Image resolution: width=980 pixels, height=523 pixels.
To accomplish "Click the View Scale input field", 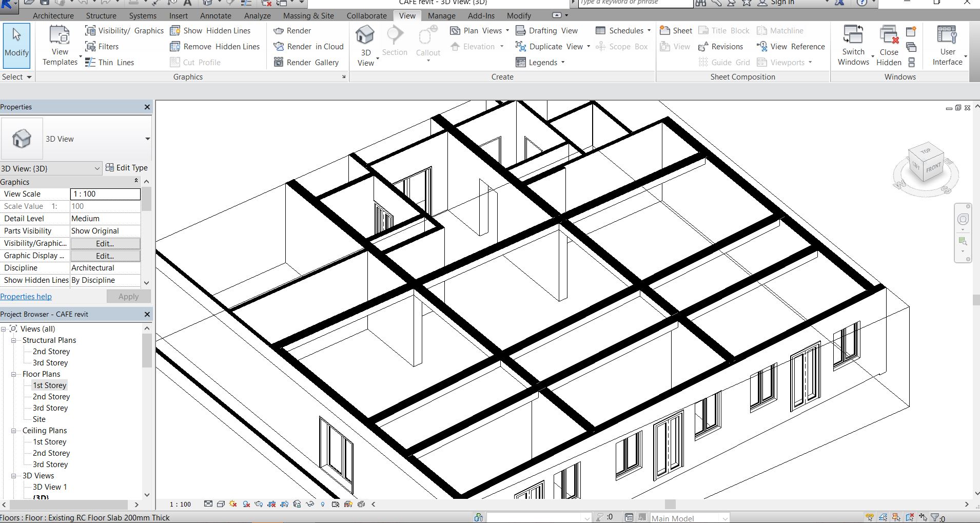I will tap(105, 194).
